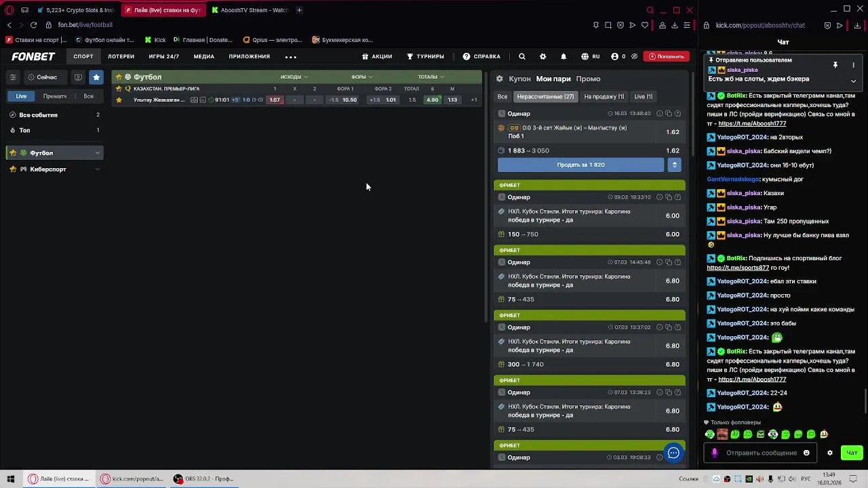The image size is (868, 488).
Task: Open chat settings gear in Kick chat
Action: point(829,453)
